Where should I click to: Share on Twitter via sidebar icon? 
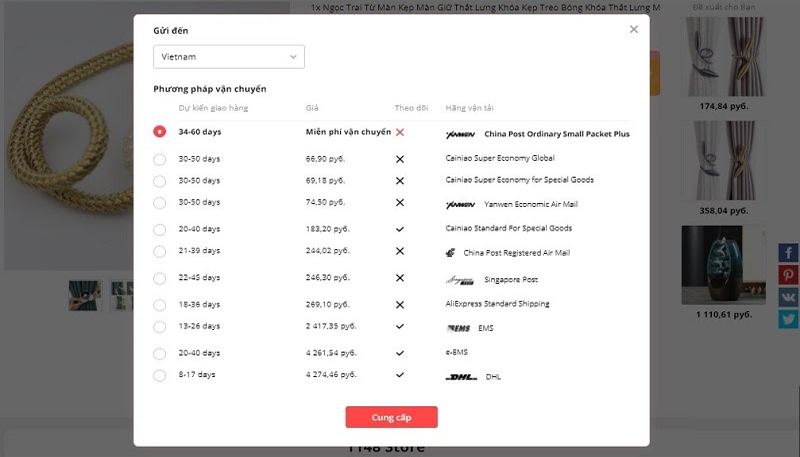(x=788, y=319)
